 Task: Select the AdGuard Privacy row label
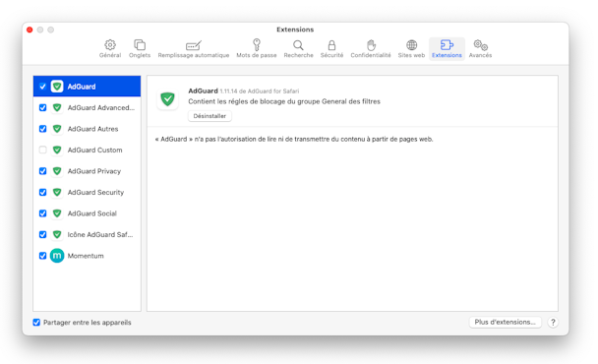pyautogui.click(x=94, y=171)
